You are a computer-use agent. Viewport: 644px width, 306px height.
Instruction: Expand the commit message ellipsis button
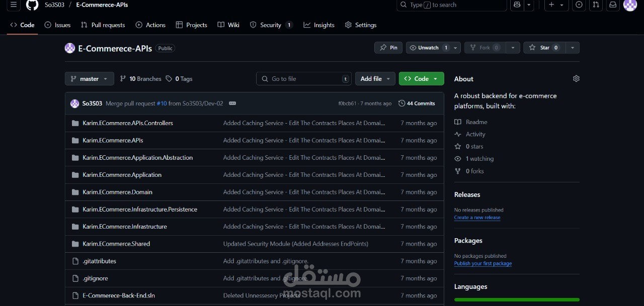tap(232, 104)
